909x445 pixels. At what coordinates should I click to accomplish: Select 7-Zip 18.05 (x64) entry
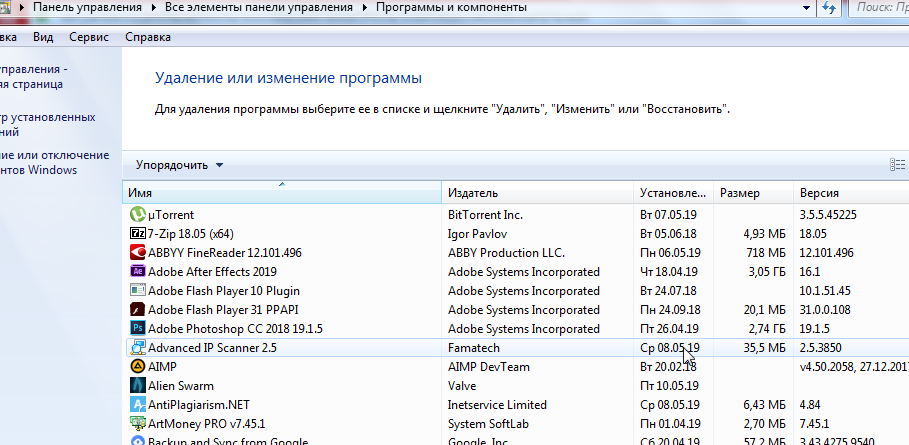pos(191,234)
